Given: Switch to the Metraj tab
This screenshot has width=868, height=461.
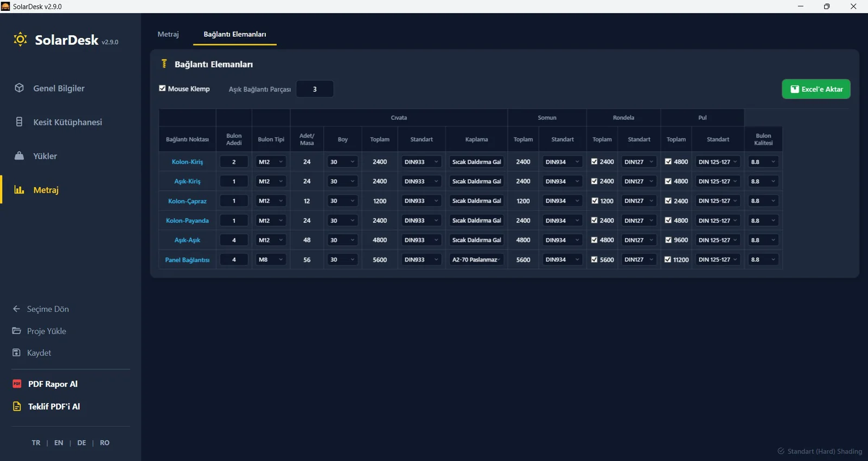Looking at the screenshot, I should click(168, 34).
